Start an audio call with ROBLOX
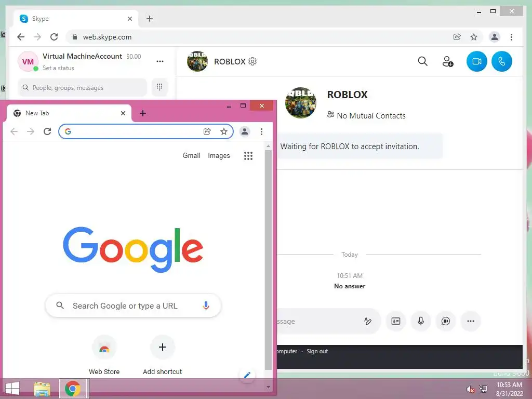 point(501,61)
